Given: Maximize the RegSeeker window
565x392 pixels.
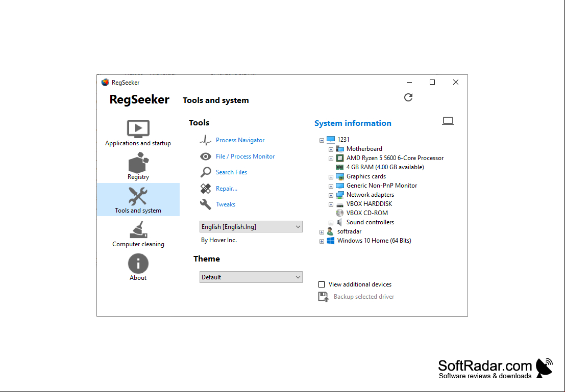Looking at the screenshot, I should pos(432,82).
